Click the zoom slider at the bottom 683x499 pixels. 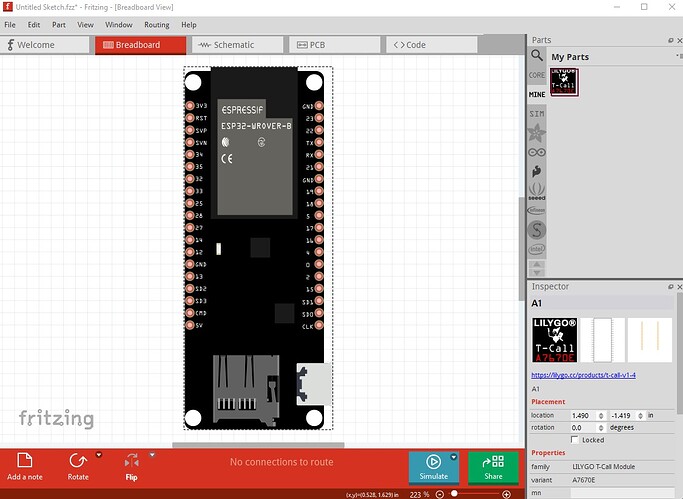pyautogui.click(x=480, y=494)
